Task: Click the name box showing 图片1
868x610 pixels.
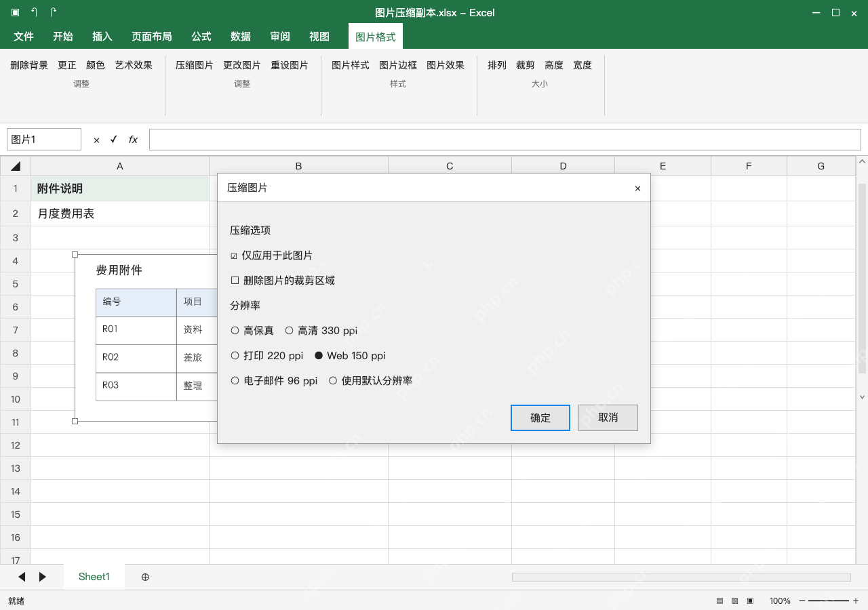Action: [44, 140]
